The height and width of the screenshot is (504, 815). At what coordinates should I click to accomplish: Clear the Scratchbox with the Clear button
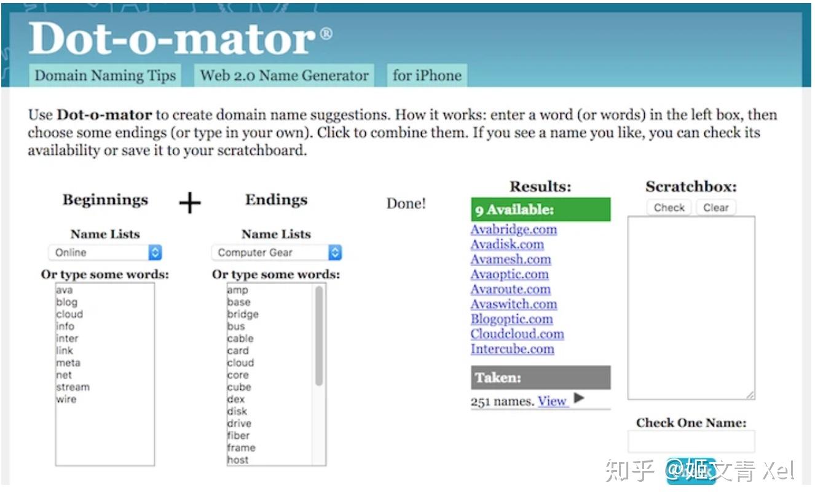(x=716, y=208)
